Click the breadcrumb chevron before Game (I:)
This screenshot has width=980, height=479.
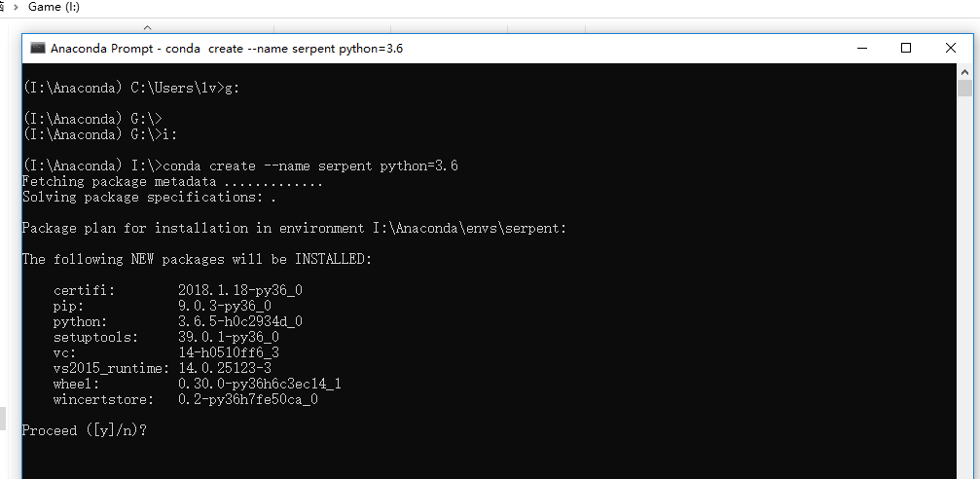point(16,7)
